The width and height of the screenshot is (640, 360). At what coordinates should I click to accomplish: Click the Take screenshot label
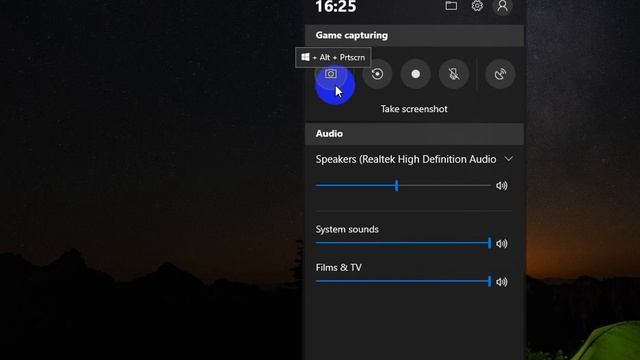(414, 109)
